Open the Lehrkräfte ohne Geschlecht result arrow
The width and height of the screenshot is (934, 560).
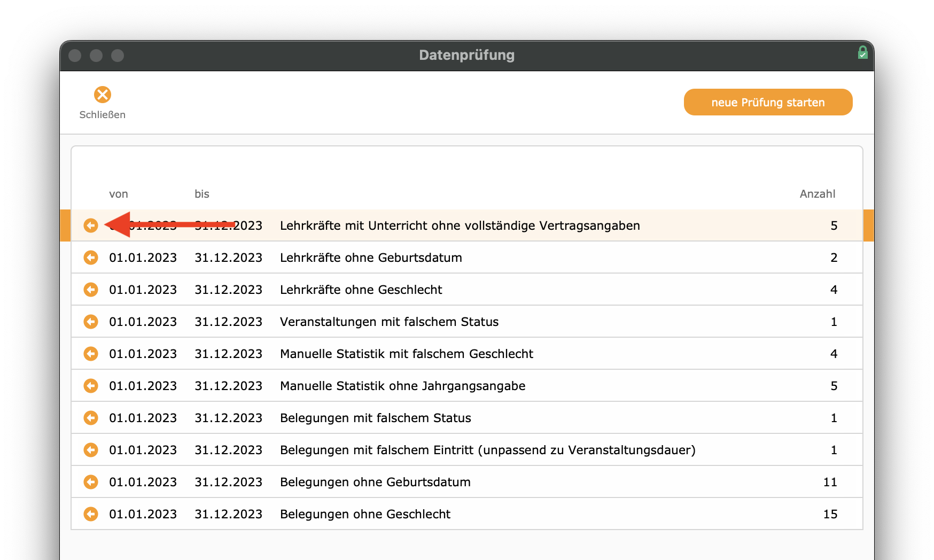pyautogui.click(x=91, y=290)
